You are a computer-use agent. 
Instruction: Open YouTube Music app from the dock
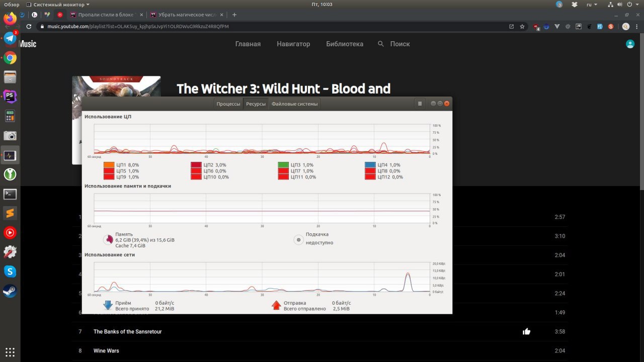(x=10, y=233)
